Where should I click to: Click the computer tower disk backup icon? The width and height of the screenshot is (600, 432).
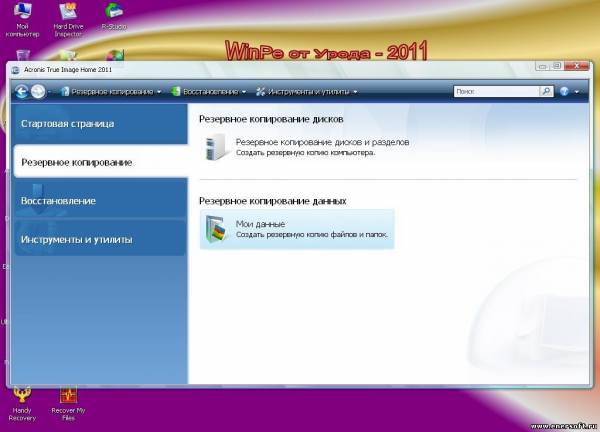click(216, 147)
